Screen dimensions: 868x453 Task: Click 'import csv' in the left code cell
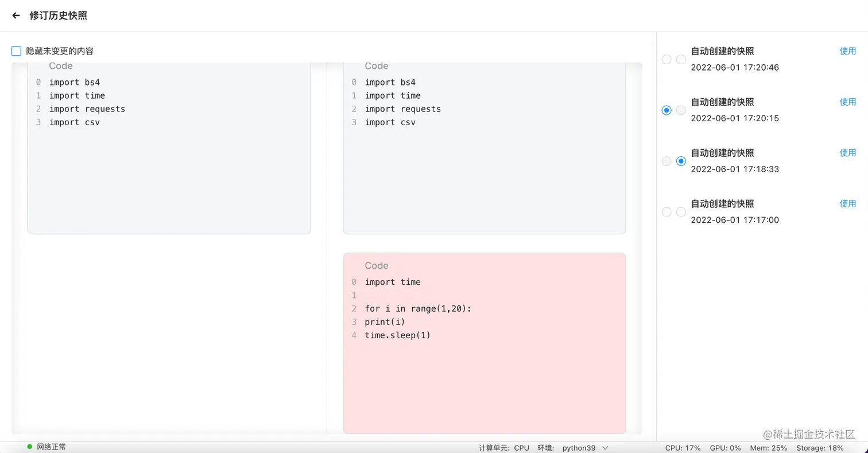[75, 122]
